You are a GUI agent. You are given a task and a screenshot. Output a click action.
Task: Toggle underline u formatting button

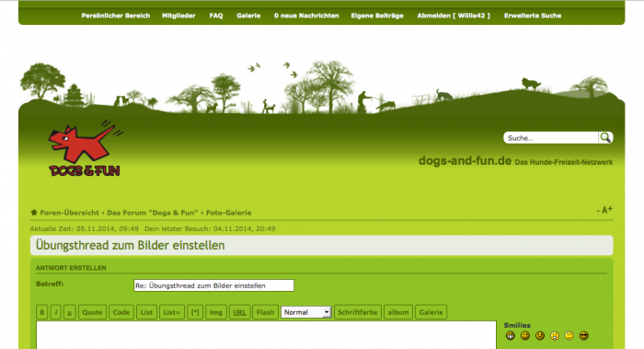(69, 312)
